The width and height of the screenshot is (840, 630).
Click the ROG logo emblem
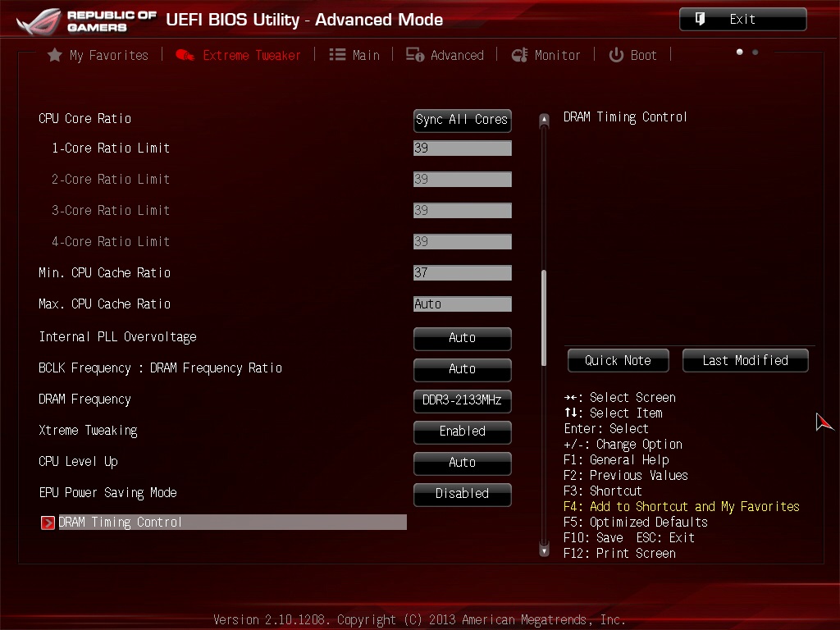point(39,21)
